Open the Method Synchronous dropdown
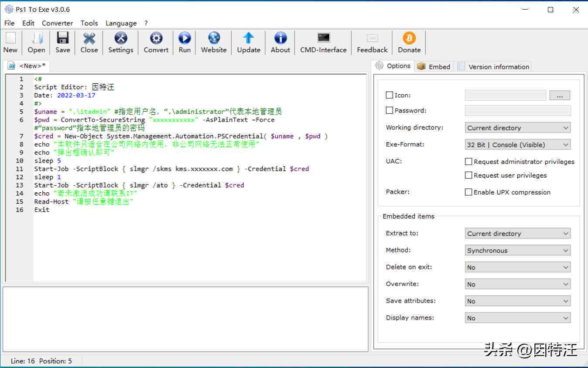This screenshot has width=588, height=368. [518, 250]
